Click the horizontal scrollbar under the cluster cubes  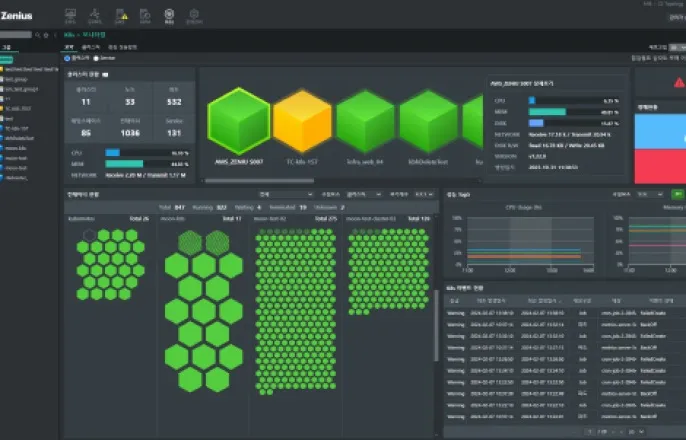259,180
